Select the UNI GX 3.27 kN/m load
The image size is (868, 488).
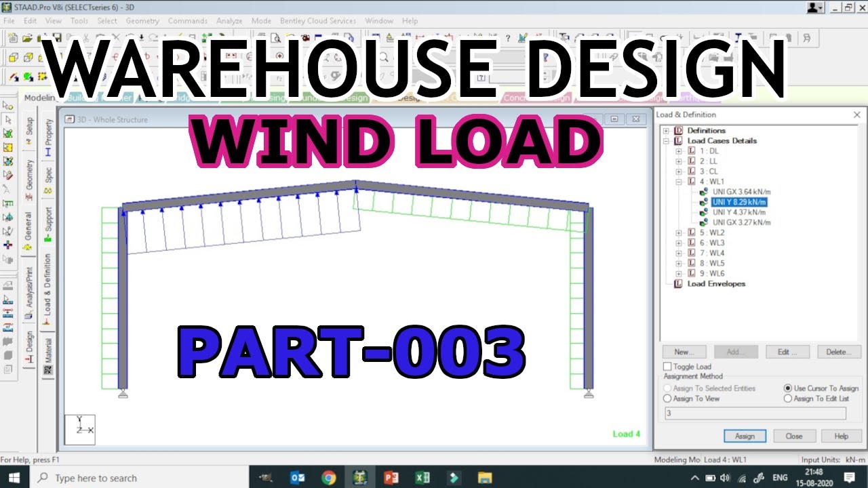pyautogui.click(x=741, y=222)
